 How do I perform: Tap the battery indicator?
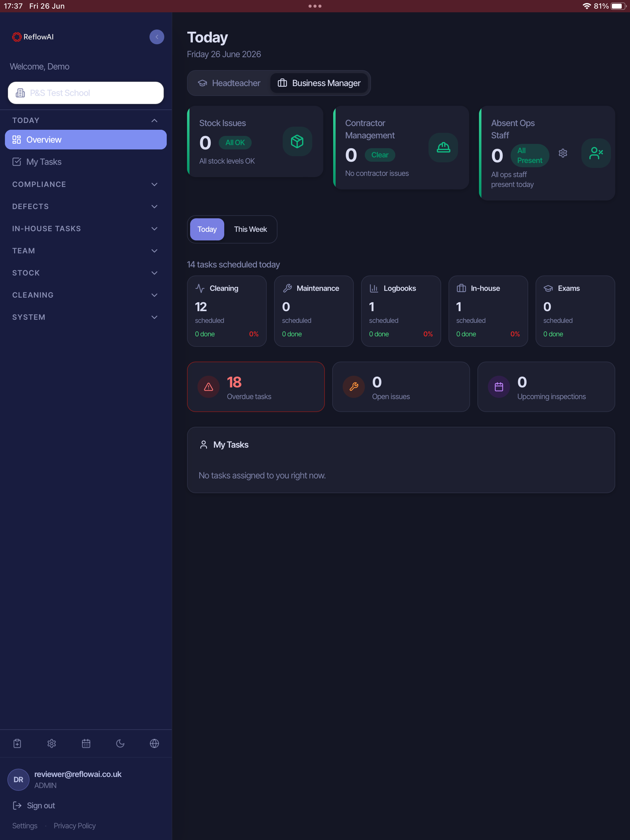(x=618, y=6)
